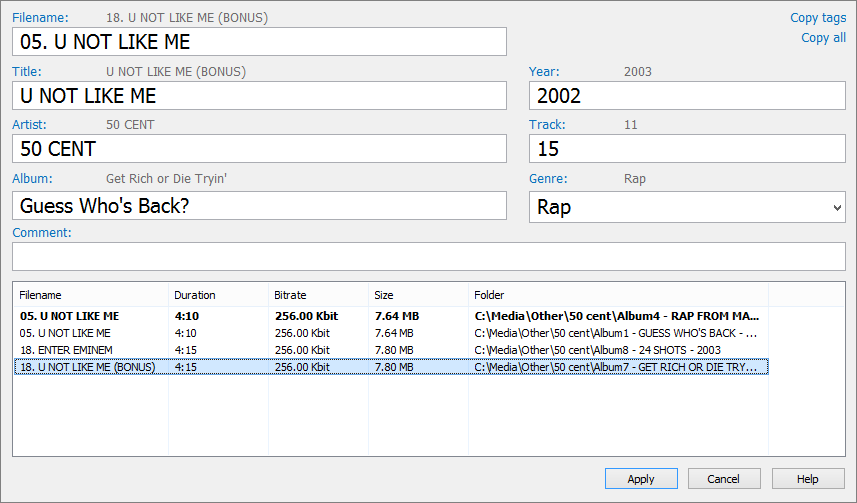This screenshot has height=503, width=857.
Task: Click the Year label
Action: click(x=544, y=72)
